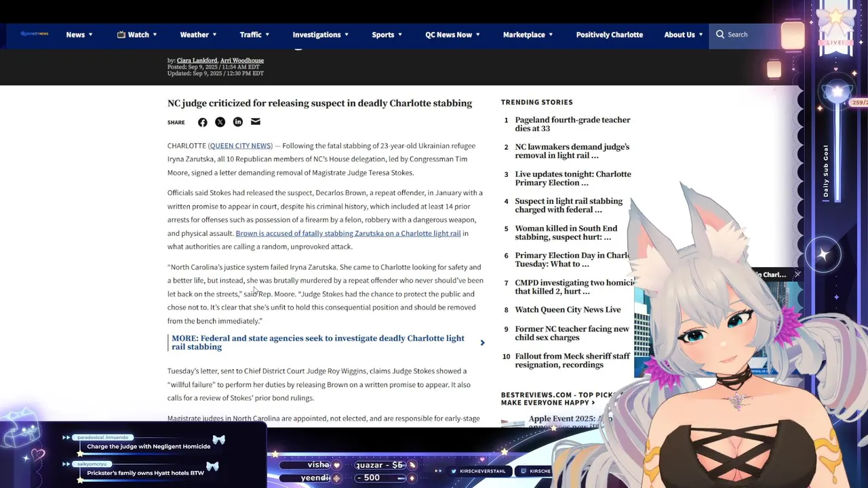The height and width of the screenshot is (488, 868).
Task: Open MORE: Federal and state agencies story
Action: coord(318,342)
